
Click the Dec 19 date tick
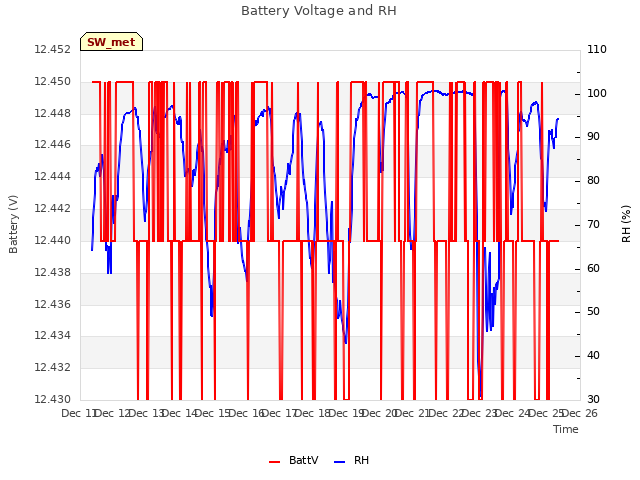pos(347,414)
